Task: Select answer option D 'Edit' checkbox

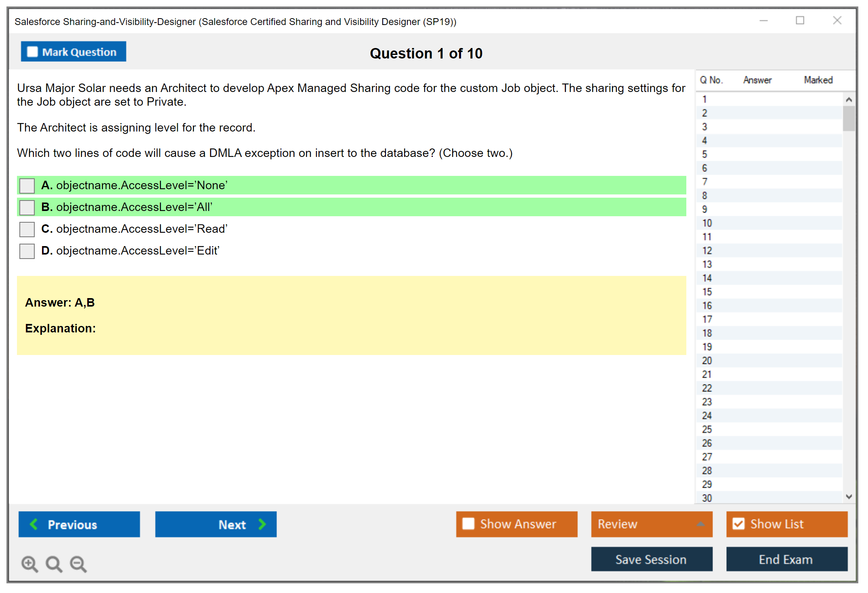Action: (27, 251)
